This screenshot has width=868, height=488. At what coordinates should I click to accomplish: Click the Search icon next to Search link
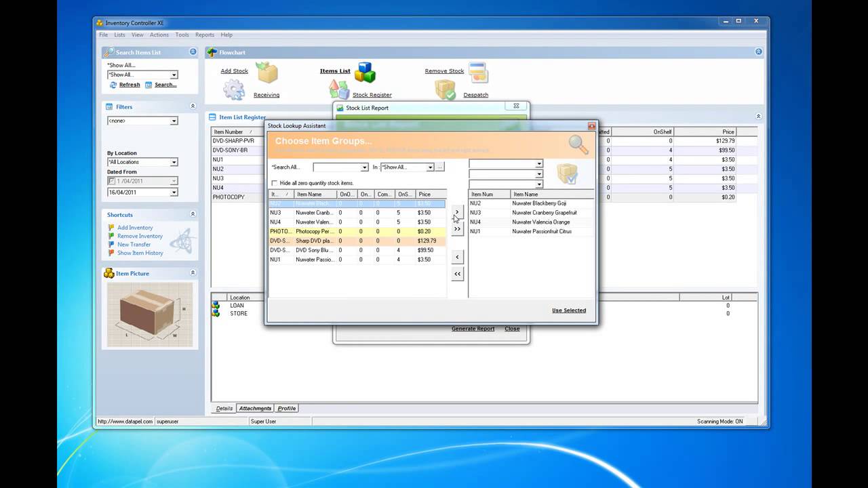click(149, 85)
